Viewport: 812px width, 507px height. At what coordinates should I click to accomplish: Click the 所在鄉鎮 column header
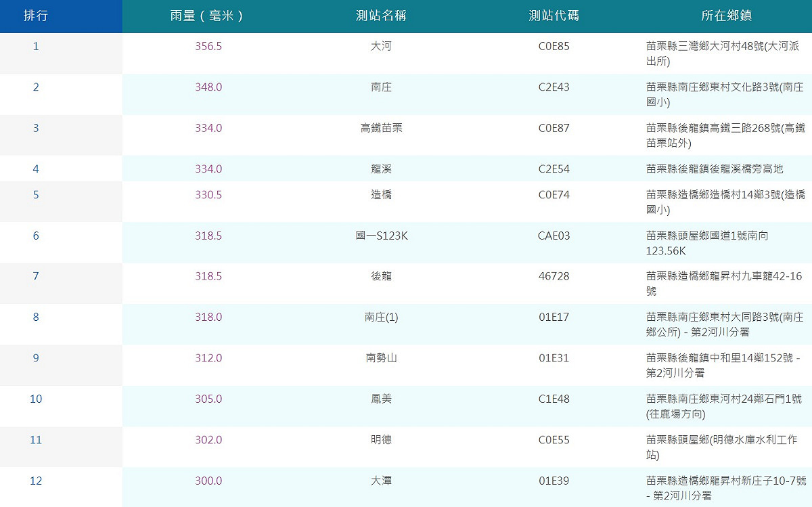tap(727, 16)
